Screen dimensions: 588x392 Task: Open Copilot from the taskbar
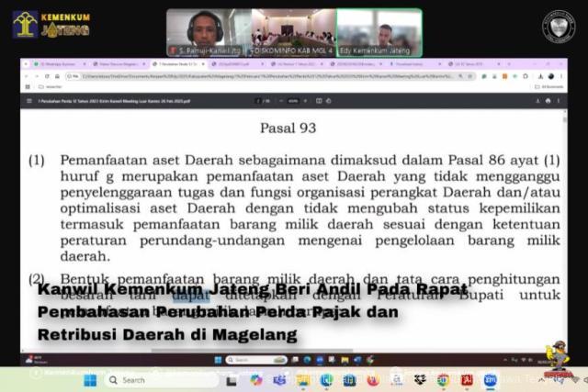point(254,379)
